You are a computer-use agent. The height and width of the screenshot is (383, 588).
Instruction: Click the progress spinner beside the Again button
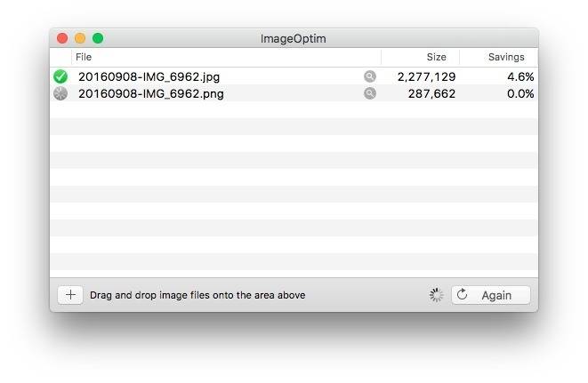(x=436, y=295)
